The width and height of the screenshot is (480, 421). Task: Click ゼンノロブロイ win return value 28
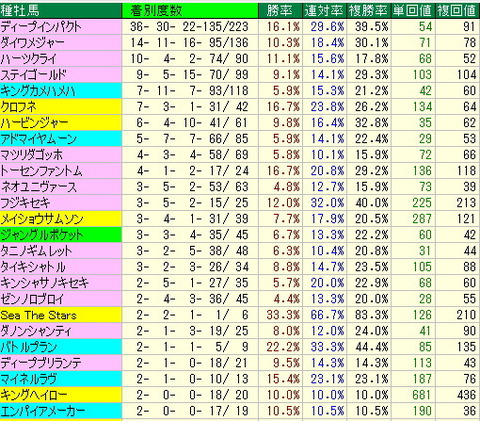[426, 299]
